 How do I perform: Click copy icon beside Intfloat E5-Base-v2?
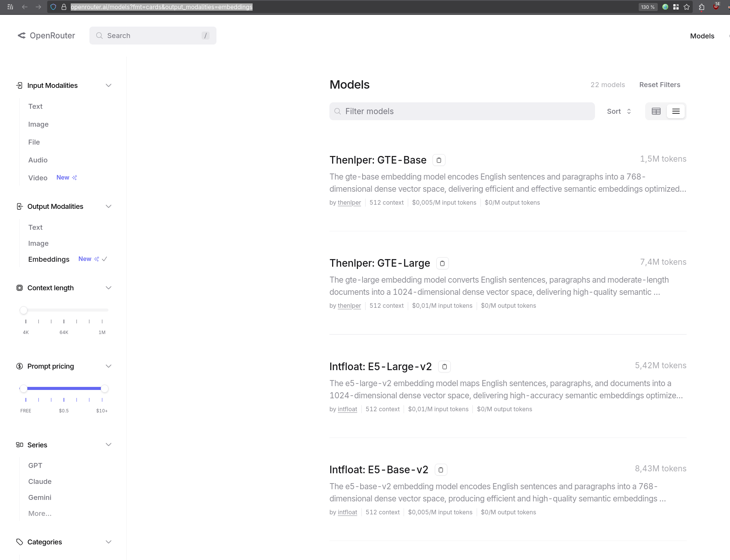tap(441, 470)
